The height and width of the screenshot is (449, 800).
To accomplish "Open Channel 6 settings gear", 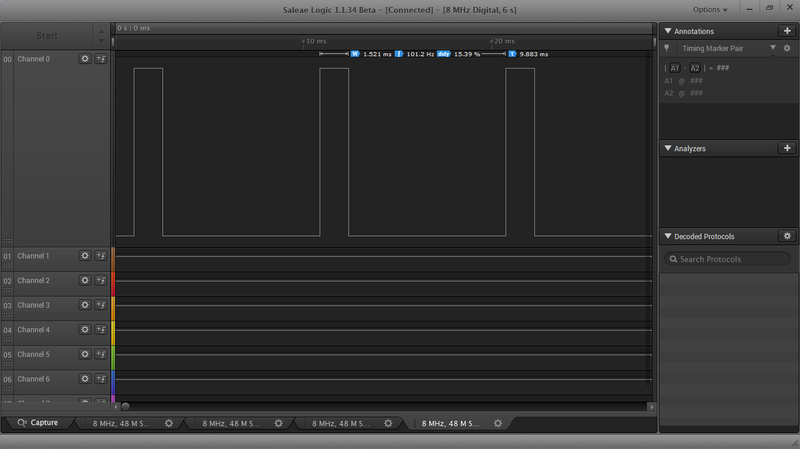I will click(x=85, y=379).
